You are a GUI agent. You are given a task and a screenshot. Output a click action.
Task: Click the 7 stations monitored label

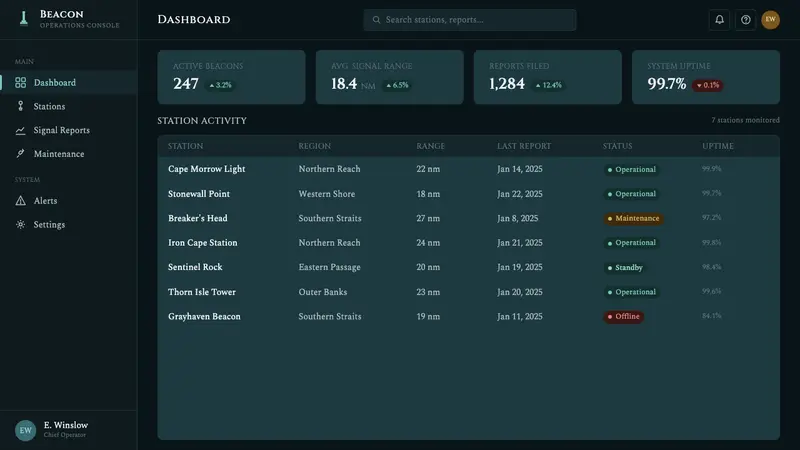(x=745, y=120)
